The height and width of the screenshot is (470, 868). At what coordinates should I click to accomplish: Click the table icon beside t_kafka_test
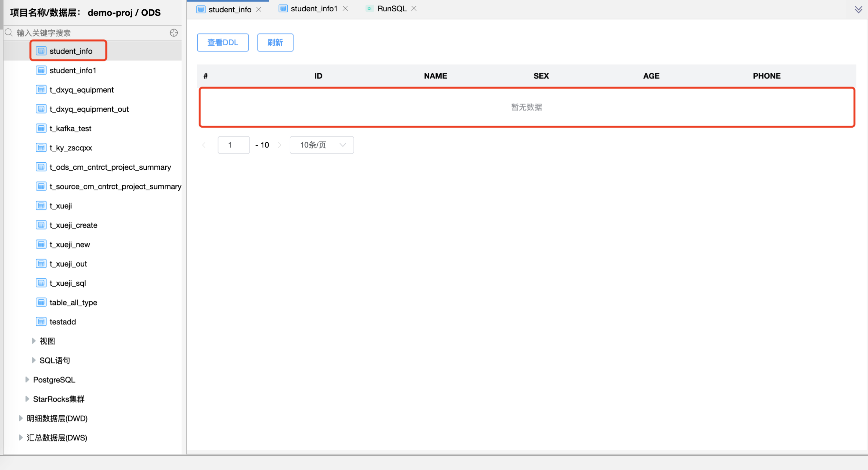pyautogui.click(x=41, y=128)
